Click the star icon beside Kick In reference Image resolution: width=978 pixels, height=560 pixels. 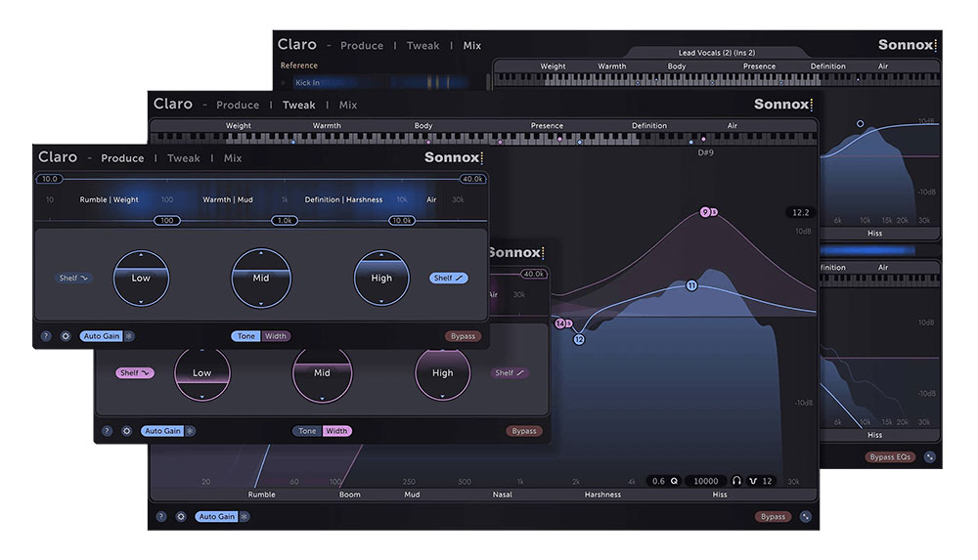[x=284, y=82]
